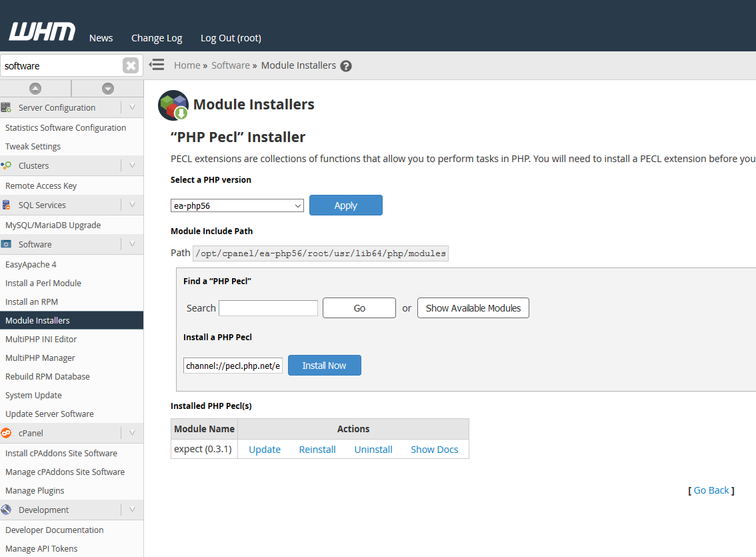Click Show Available Modules button

click(x=473, y=308)
